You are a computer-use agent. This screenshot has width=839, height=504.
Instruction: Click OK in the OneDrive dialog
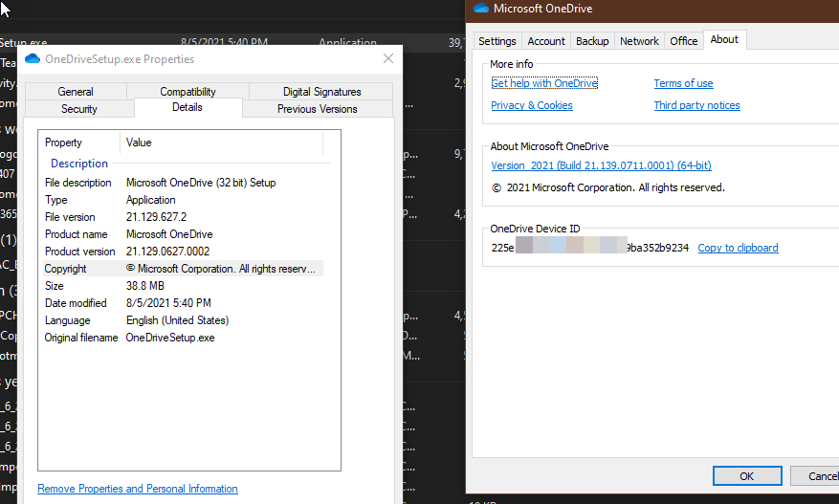[747, 476]
